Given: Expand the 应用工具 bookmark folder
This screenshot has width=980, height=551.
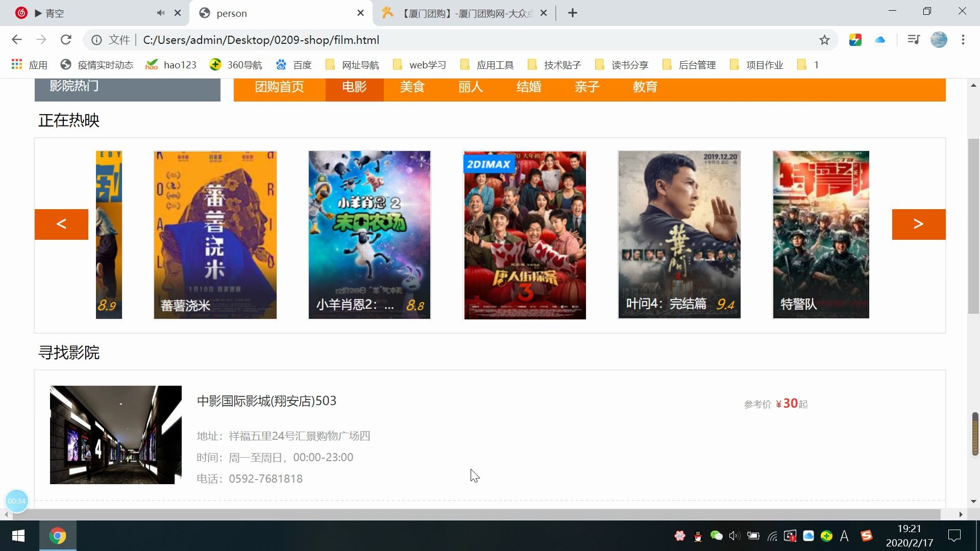Looking at the screenshot, I should coord(487,65).
